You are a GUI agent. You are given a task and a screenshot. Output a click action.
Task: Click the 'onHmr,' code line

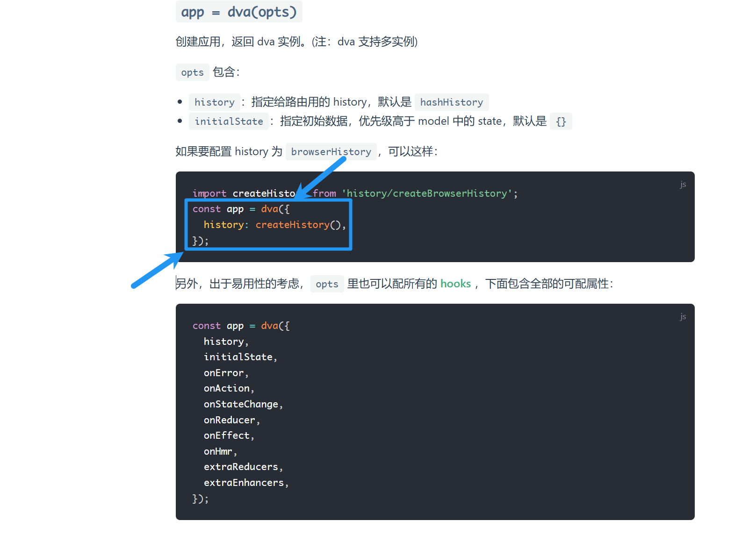pyautogui.click(x=221, y=451)
